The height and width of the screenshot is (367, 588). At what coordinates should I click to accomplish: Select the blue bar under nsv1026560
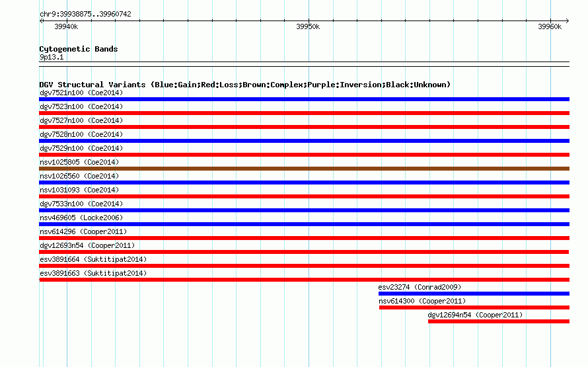(304, 183)
